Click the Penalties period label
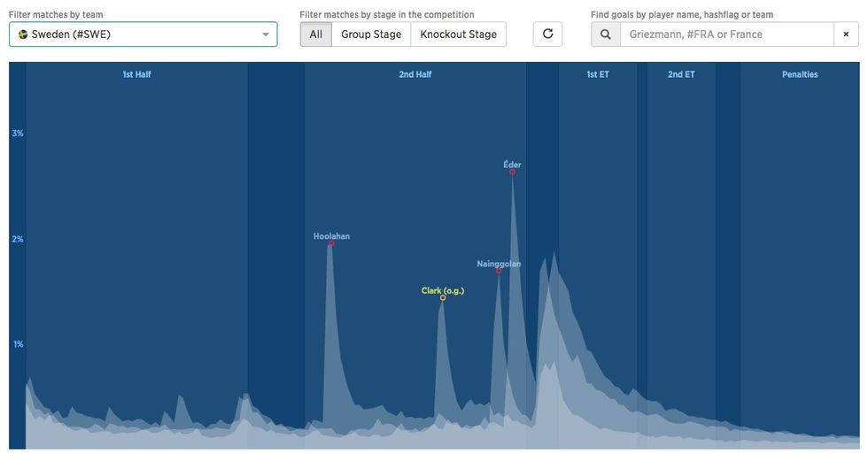868x453 pixels. (800, 74)
